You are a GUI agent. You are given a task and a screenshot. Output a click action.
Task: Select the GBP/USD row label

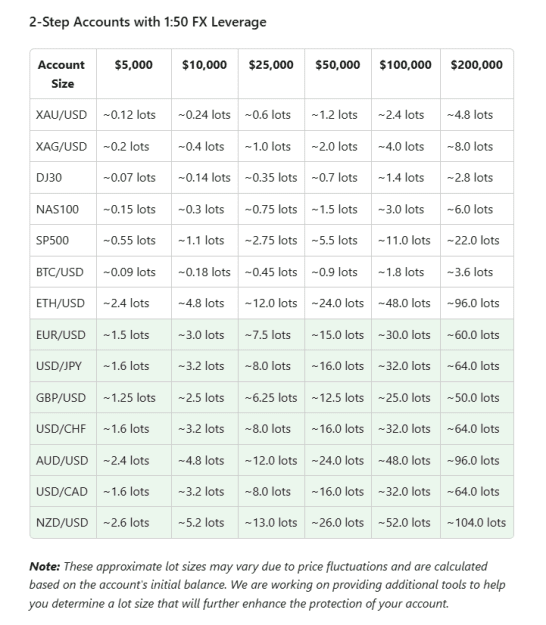[x=61, y=398]
